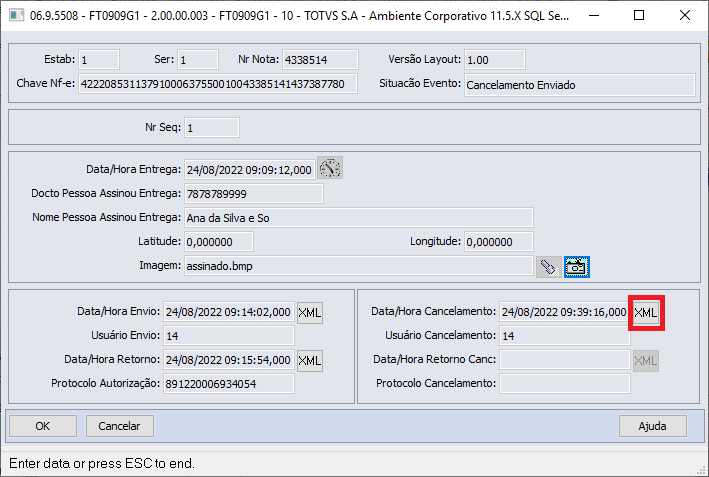Click the Data/Hora Retorno field

[229, 360]
